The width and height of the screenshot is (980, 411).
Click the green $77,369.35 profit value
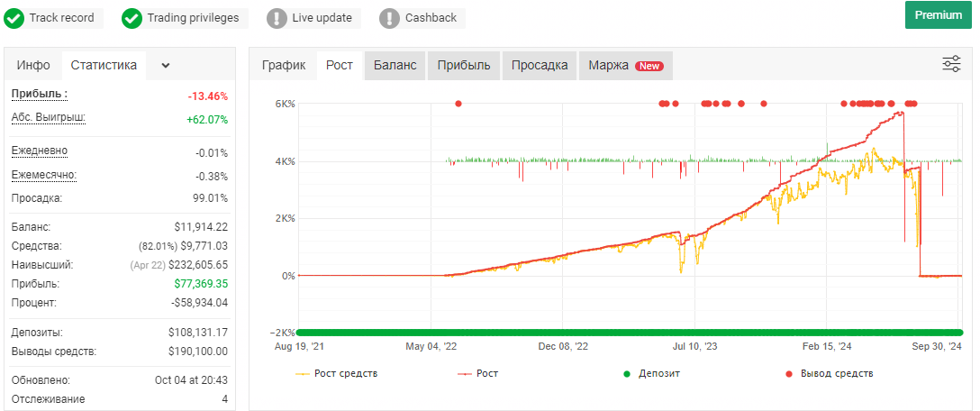coord(201,283)
